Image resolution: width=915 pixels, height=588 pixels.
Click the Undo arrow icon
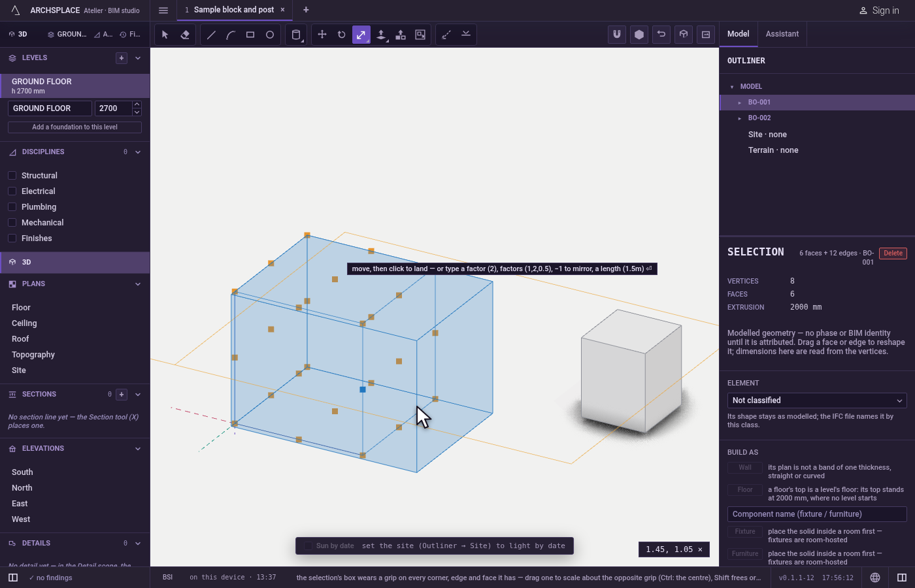pos(661,35)
